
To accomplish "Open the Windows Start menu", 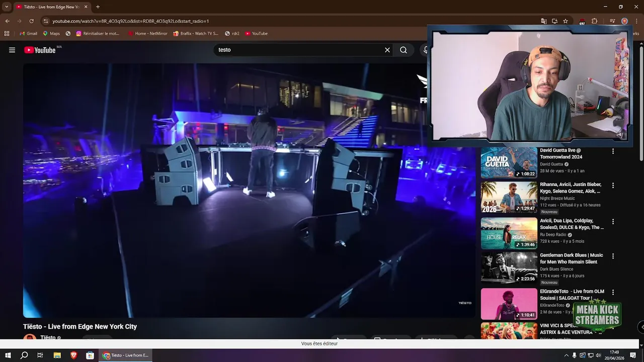I will coord(8,355).
